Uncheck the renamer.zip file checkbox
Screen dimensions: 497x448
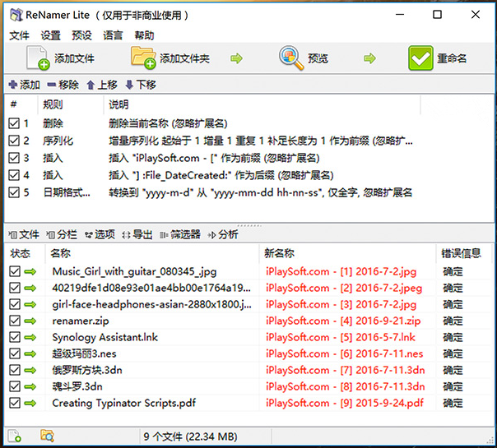click(x=15, y=321)
